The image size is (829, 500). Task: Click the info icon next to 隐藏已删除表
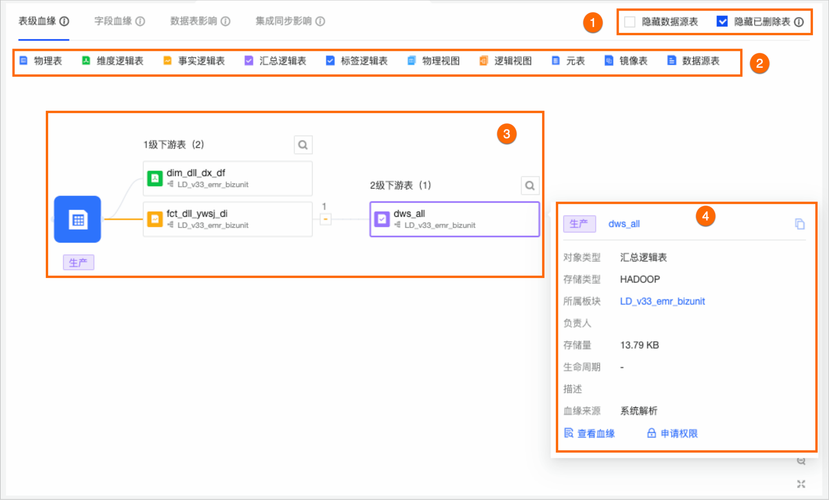pyautogui.click(x=799, y=22)
